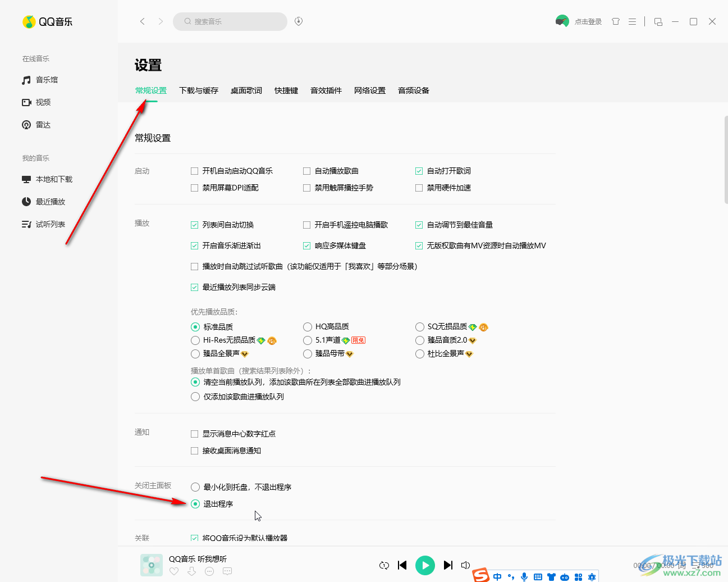This screenshot has width=728, height=582.
Task: Open more options ellipsis icon in player
Action: coord(209,571)
